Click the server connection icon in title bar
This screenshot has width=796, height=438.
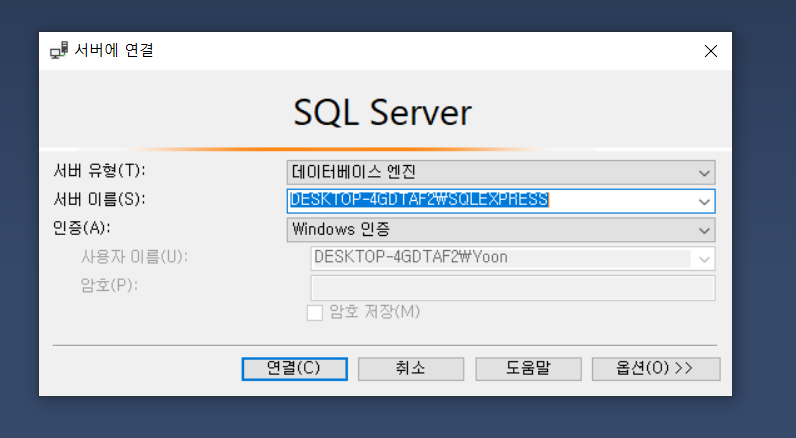click(59, 51)
